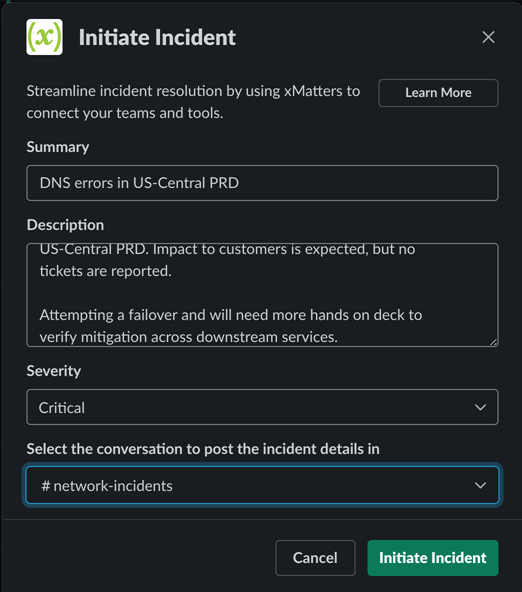Image resolution: width=522 pixels, height=592 pixels.
Task: Click the "DNS errors in US-Central PRD" text
Action: point(139,183)
